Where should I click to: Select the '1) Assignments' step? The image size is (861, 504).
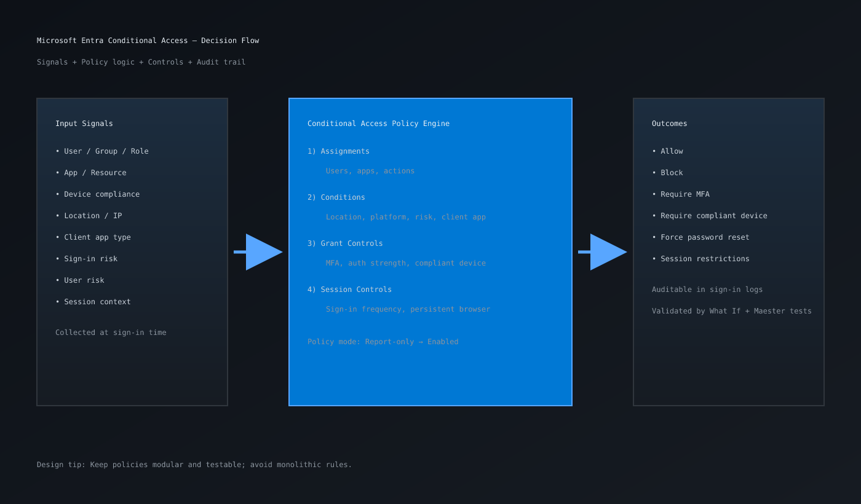[338, 151]
